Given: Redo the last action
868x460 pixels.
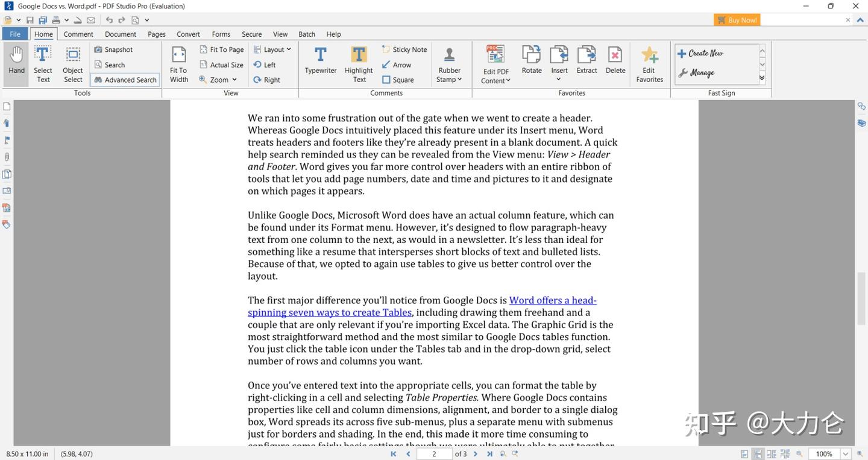Looking at the screenshot, I should tap(122, 20).
